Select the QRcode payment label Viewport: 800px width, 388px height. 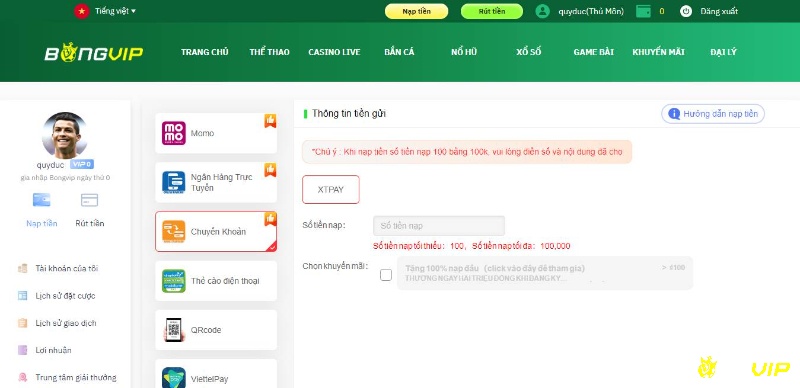(206, 330)
